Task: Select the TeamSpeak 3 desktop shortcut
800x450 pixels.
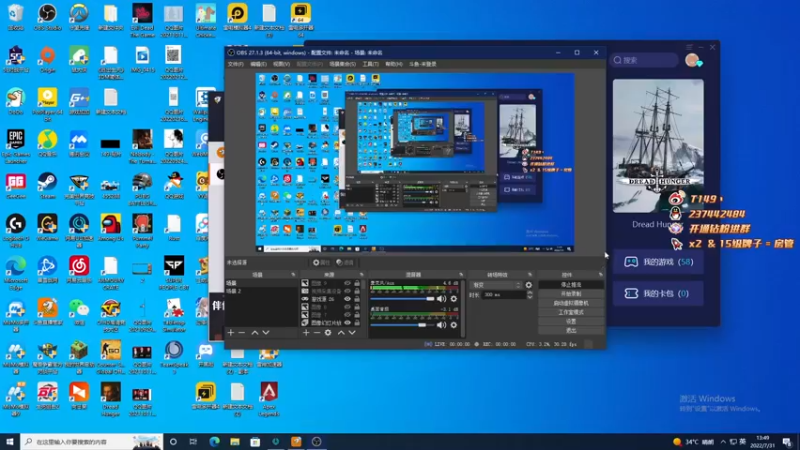Action: pos(174,357)
